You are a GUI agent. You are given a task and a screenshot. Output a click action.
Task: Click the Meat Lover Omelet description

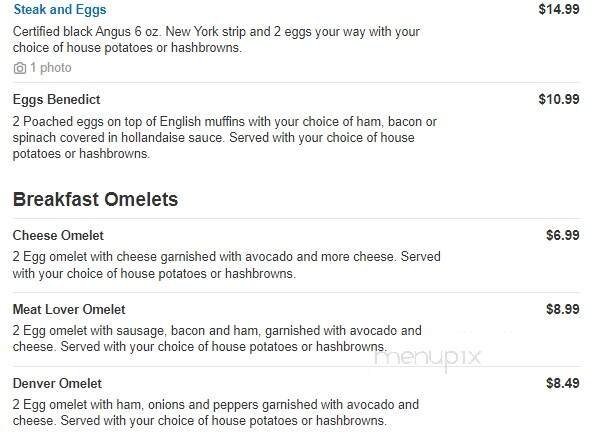[x=217, y=338]
